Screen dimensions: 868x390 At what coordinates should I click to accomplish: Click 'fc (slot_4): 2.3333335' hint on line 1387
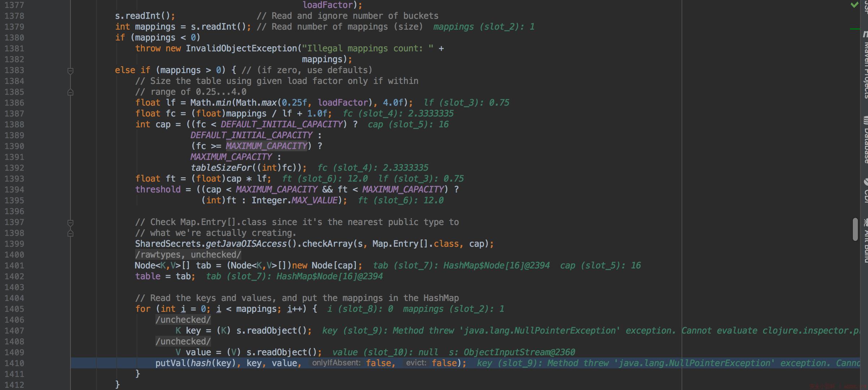pos(398,114)
